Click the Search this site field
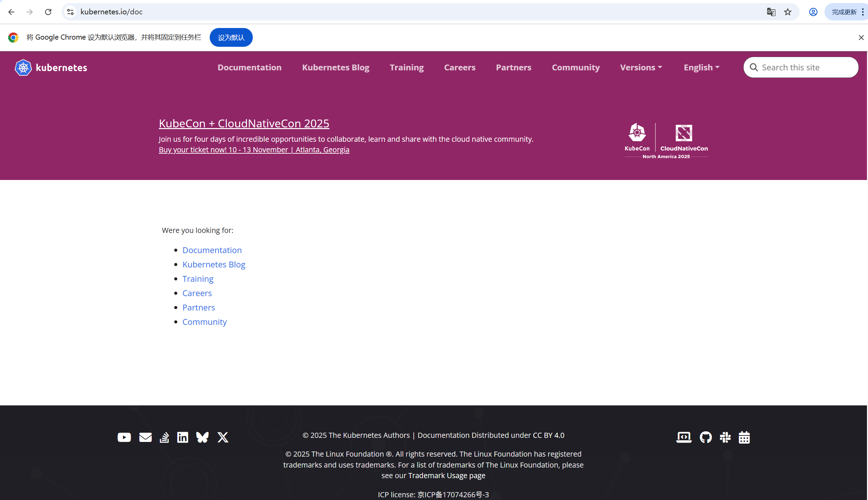 pos(805,67)
